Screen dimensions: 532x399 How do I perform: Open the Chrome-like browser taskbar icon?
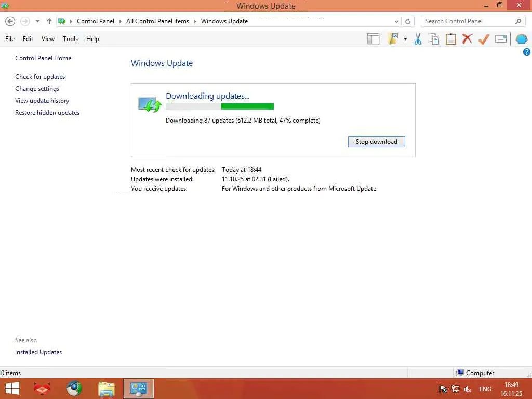(74, 389)
